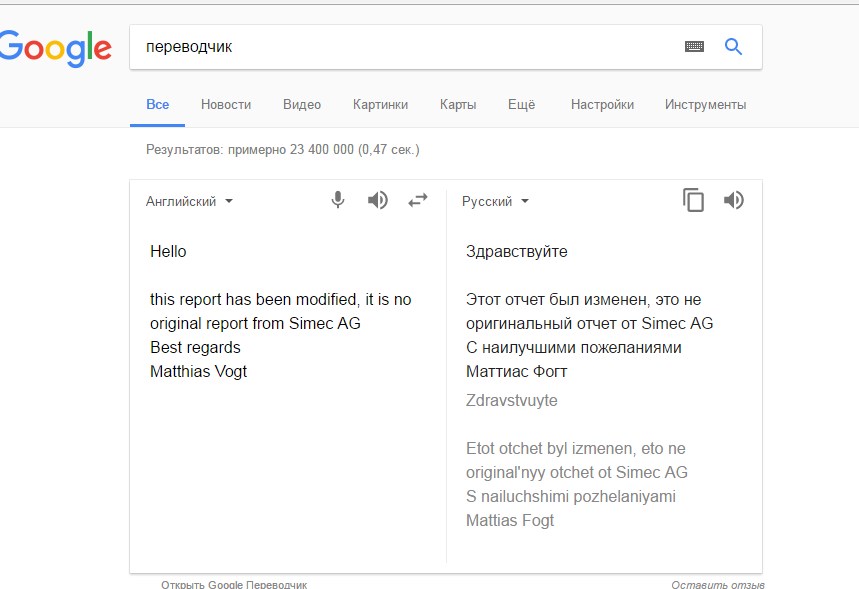The image size is (859, 589).
Task: Open Инструменты search tools
Action: pos(705,104)
